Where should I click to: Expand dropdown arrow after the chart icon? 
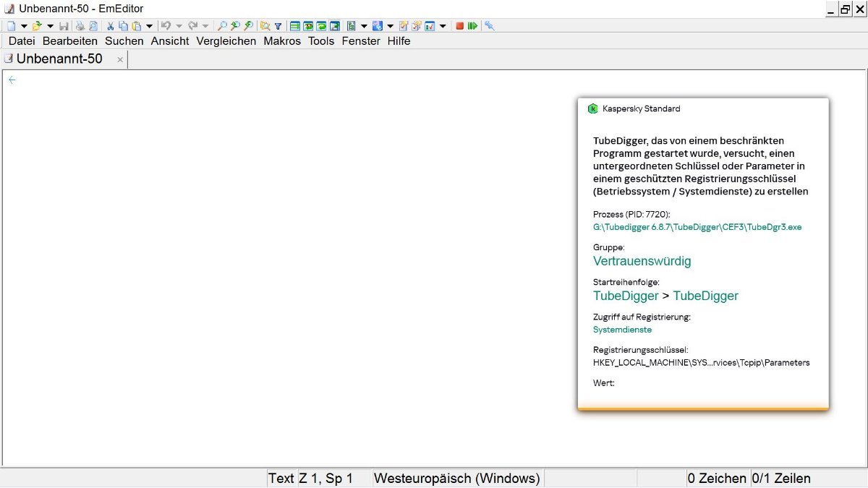443,26
